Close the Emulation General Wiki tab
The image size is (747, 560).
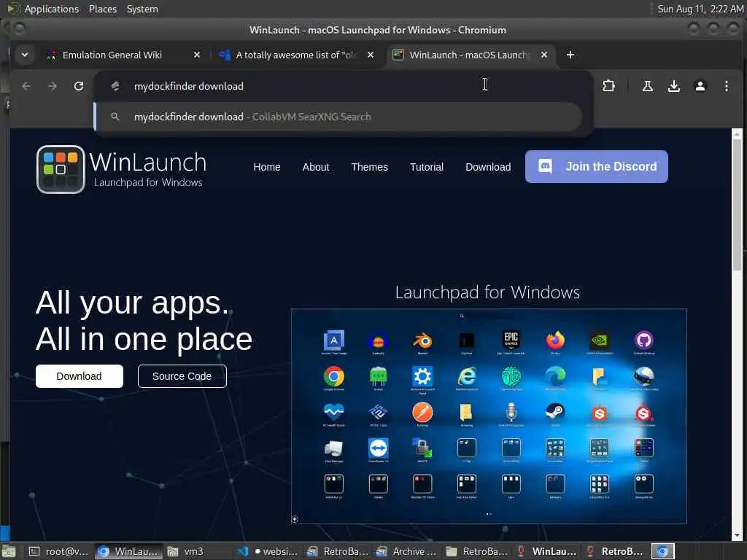coord(197,55)
